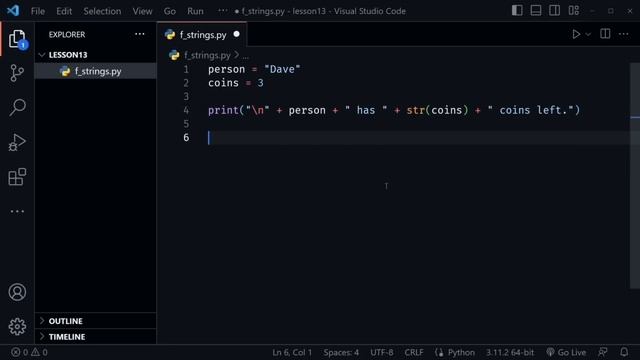Change indentation via Spaces: 4
Viewport: 640px width, 360px height.
click(341, 352)
